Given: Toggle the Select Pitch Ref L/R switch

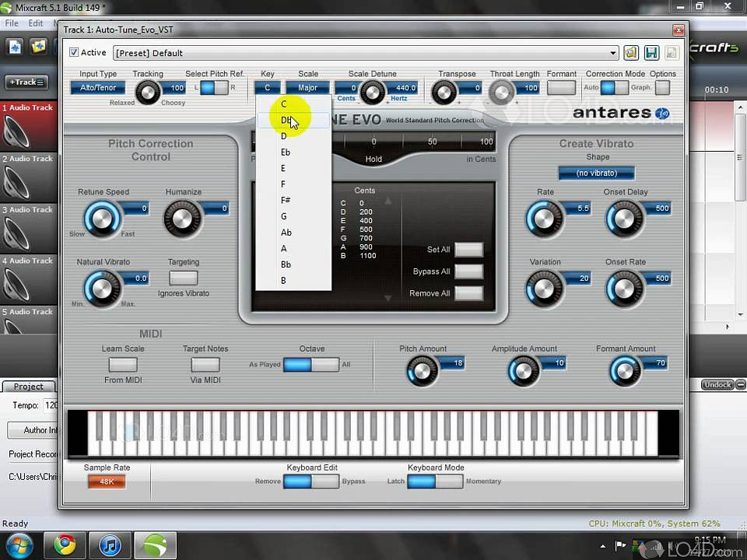Looking at the screenshot, I should (214, 88).
